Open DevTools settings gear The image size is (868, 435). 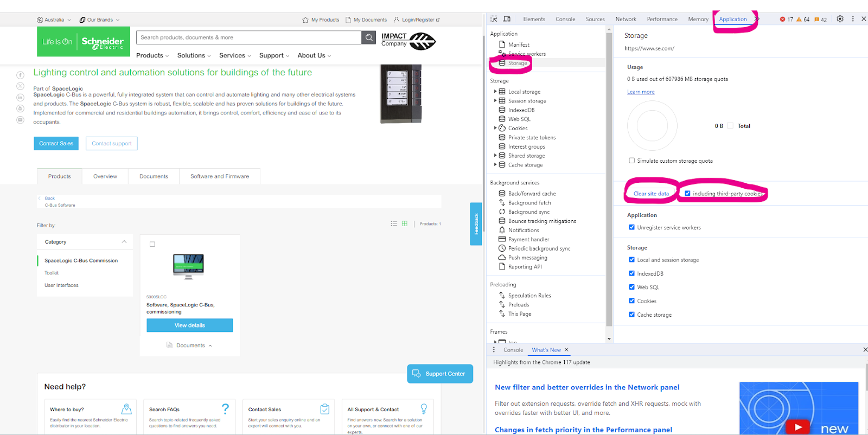pyautogui.click(x=840, y=19)
